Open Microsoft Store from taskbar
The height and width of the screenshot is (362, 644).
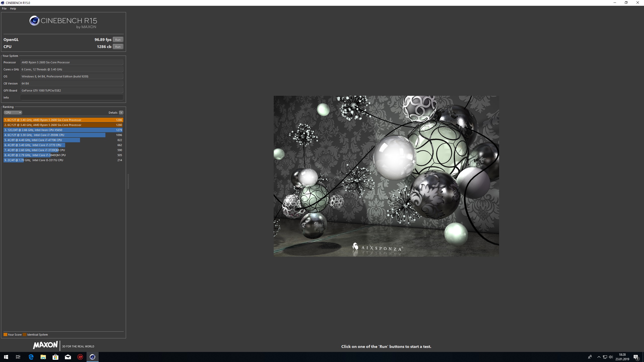[56, 357]
